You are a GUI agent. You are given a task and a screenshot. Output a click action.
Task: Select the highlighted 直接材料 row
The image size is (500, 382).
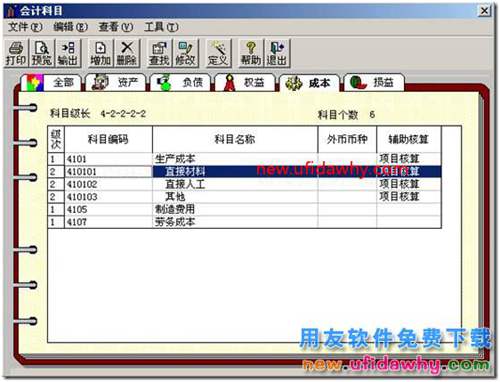pyautogui.click(x=245, y=172)
